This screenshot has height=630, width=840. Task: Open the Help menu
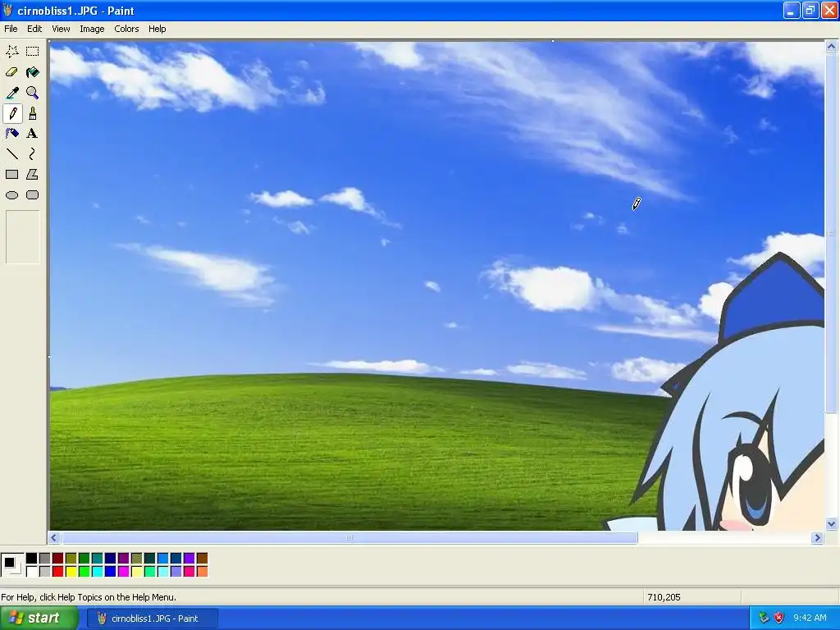157,29
